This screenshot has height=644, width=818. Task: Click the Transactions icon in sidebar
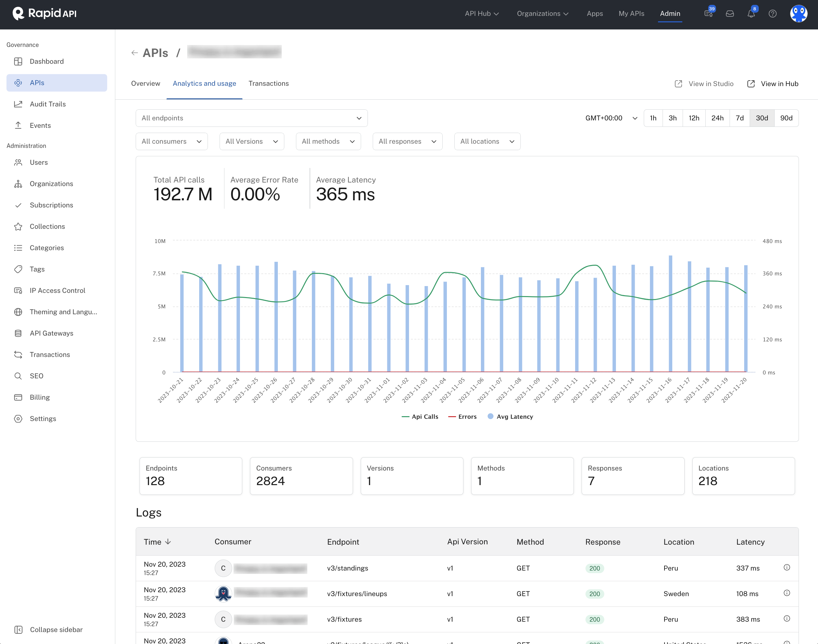(18, 354)
